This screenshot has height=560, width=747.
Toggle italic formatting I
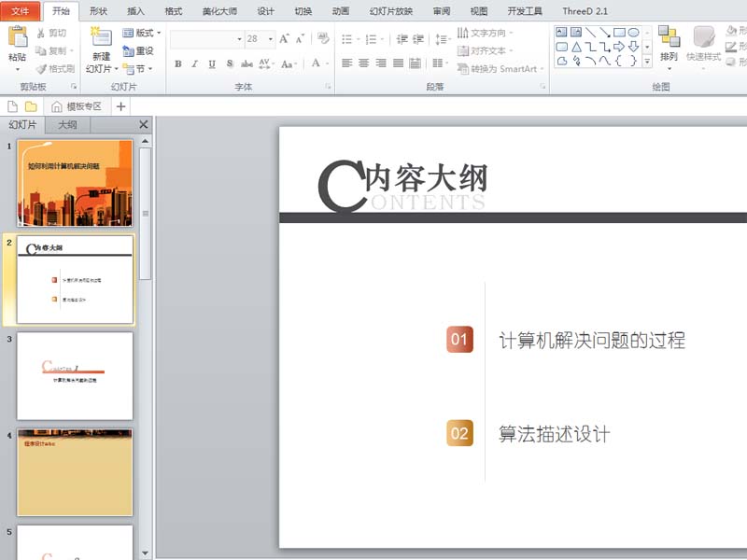pos(195,63)
